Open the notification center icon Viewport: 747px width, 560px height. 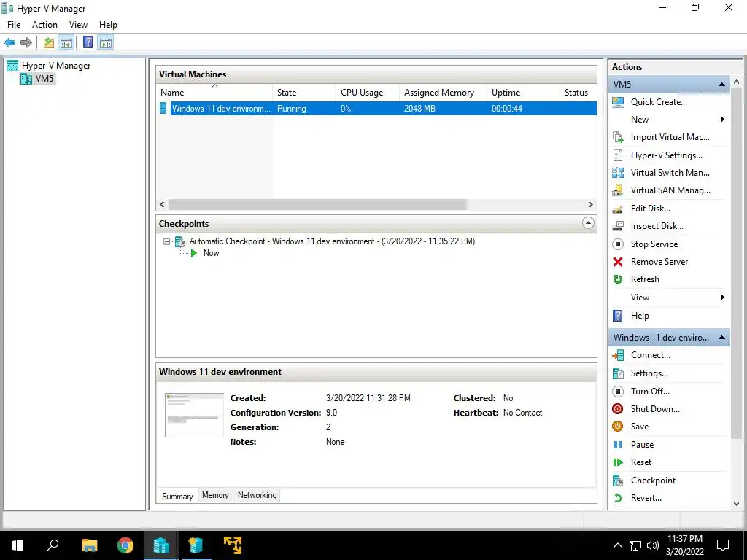723,545
